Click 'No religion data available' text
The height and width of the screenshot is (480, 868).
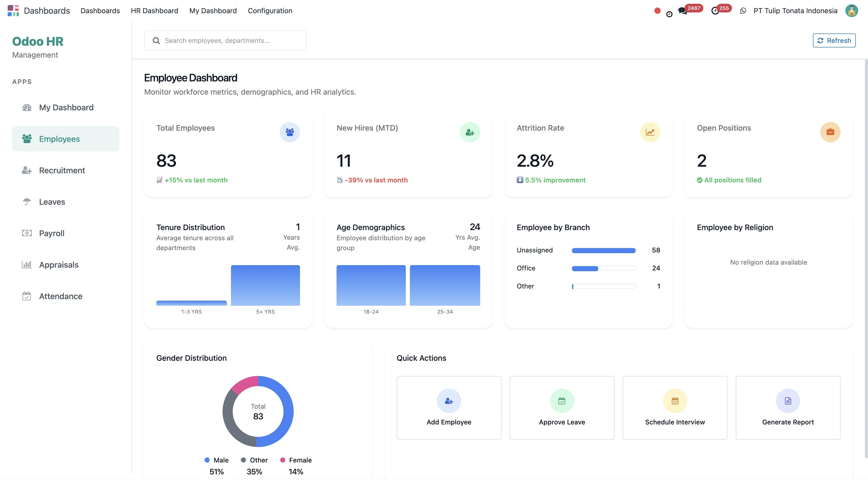click(768, 262)
